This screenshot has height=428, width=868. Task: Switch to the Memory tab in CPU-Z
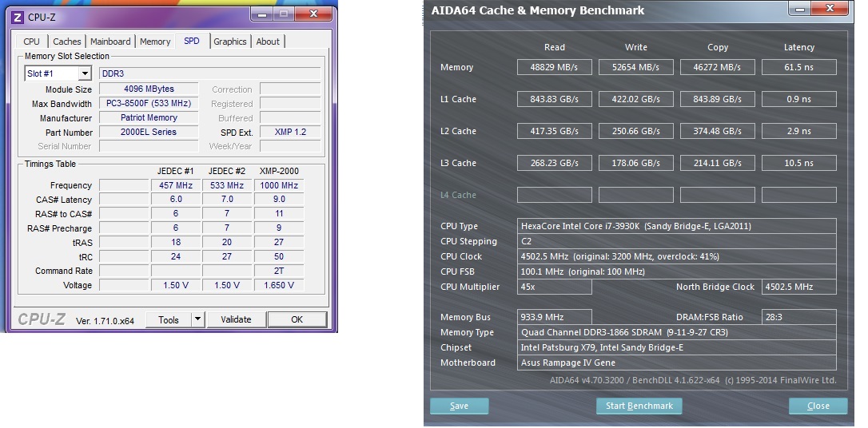[155, 42]
